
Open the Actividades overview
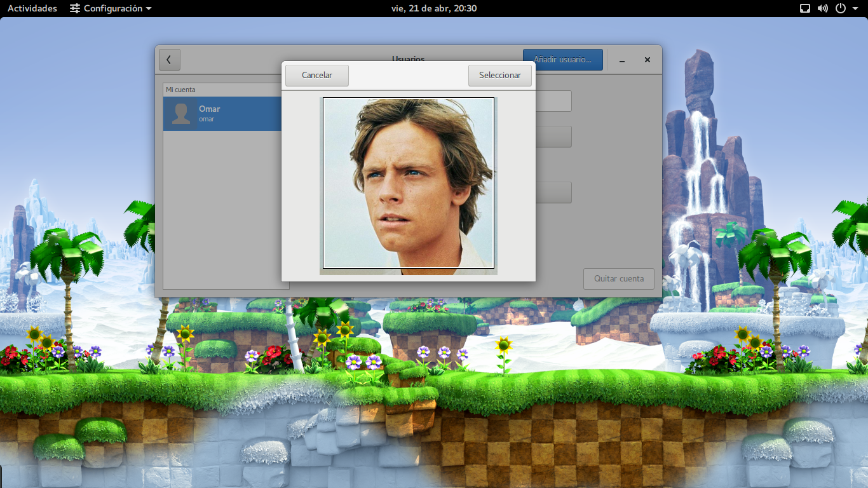pos(32,8)
